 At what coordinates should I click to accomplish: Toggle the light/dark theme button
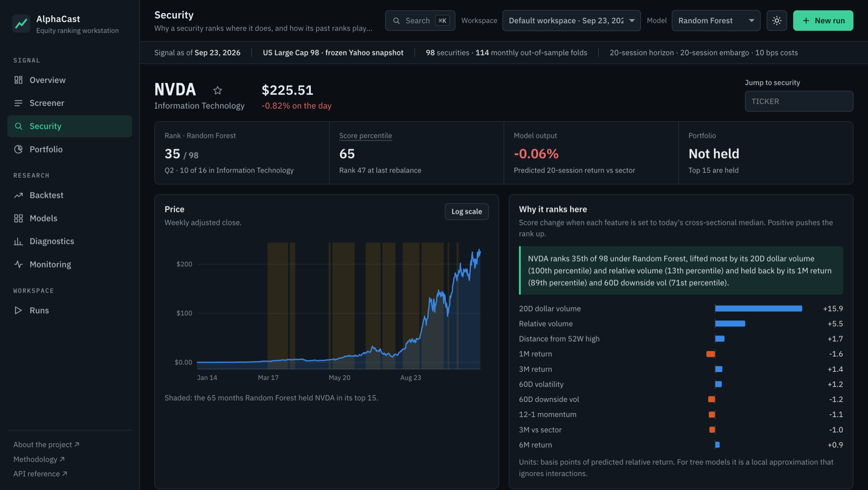(776, 21)
